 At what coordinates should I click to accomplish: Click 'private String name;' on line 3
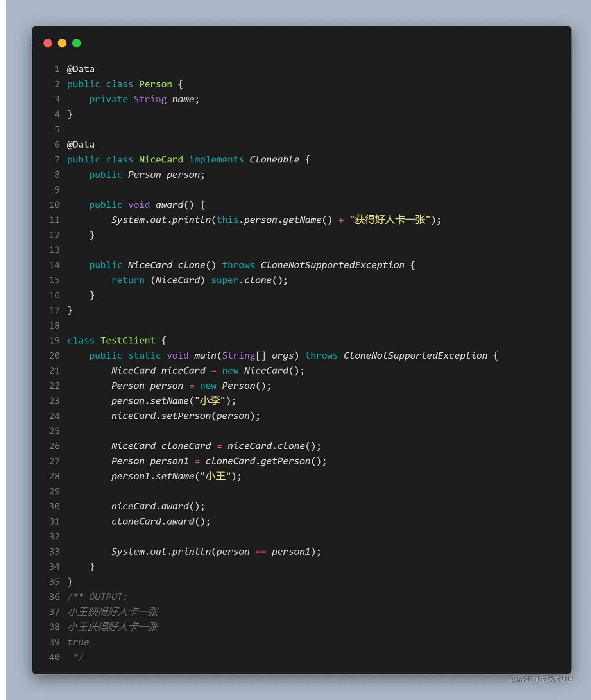point(144,99)
